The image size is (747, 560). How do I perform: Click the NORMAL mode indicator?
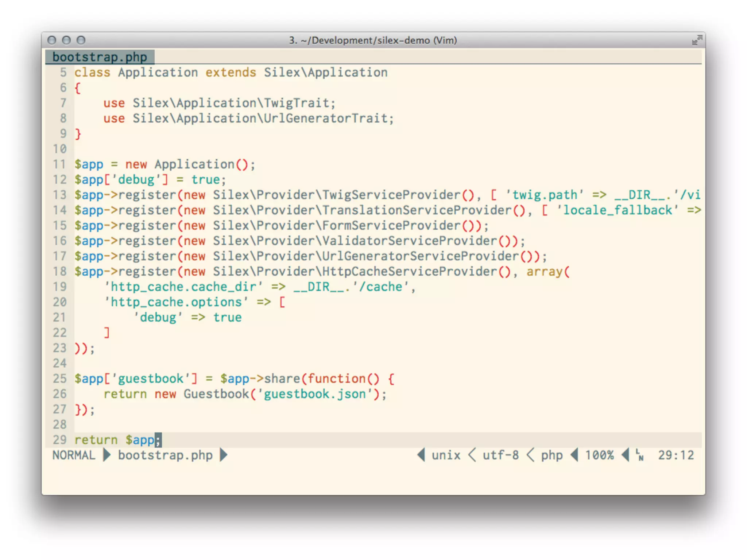coord(74,455)
